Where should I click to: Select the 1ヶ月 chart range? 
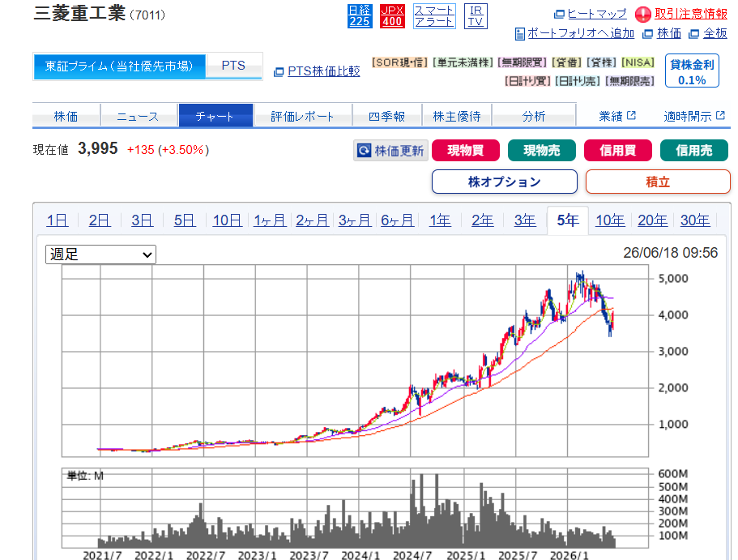[270, 220]
